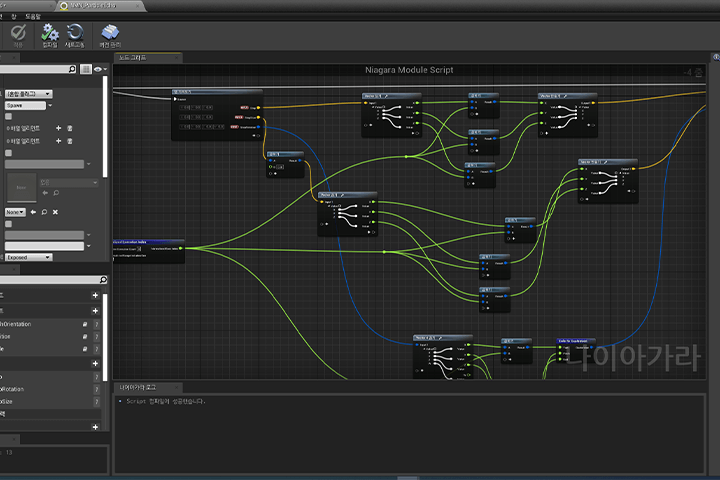
Task: Open the Exposed dropdown
Action: [28, 257]
